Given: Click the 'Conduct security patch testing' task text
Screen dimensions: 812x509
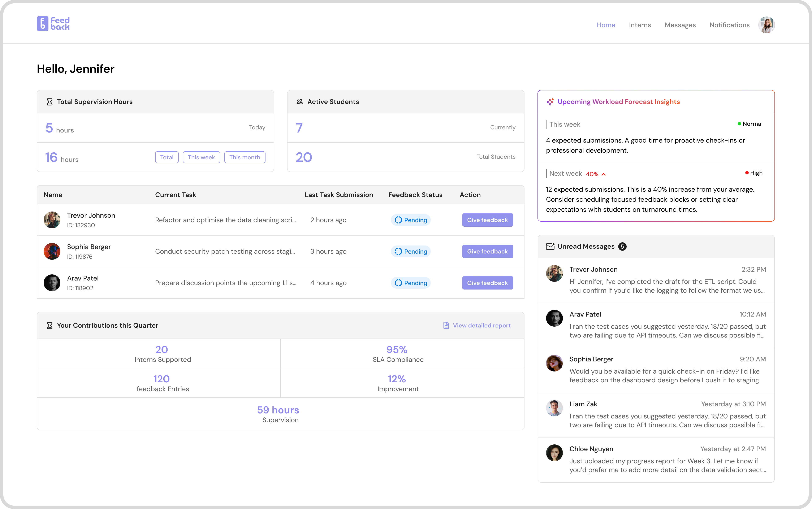Looking at the screenshot, I should 225,252.
